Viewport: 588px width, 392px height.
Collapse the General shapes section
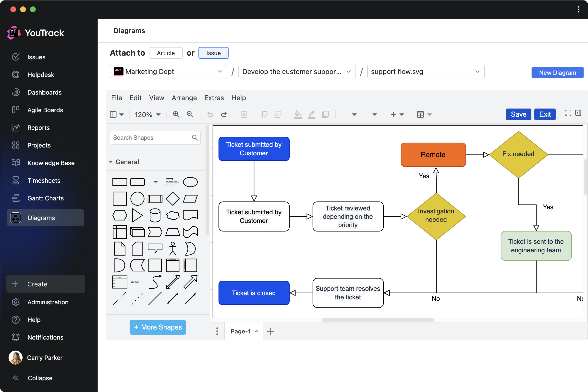point(111,162)
